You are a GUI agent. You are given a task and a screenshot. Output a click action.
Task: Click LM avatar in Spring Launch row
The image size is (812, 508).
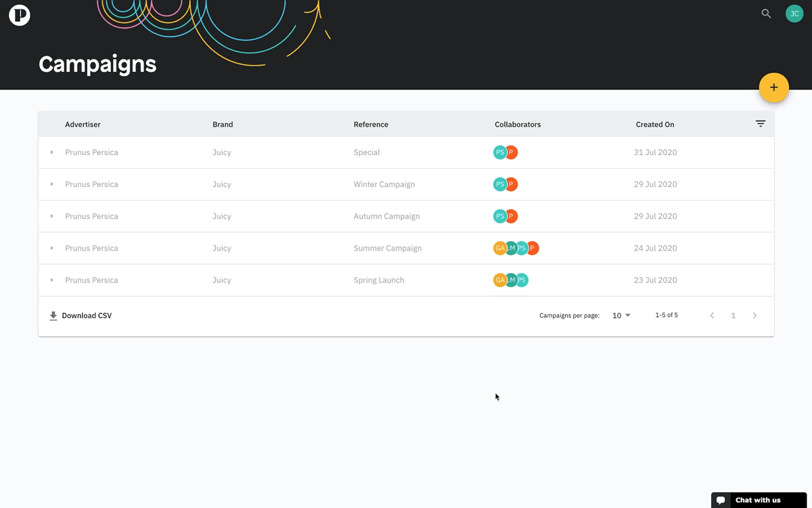point(510,280)
